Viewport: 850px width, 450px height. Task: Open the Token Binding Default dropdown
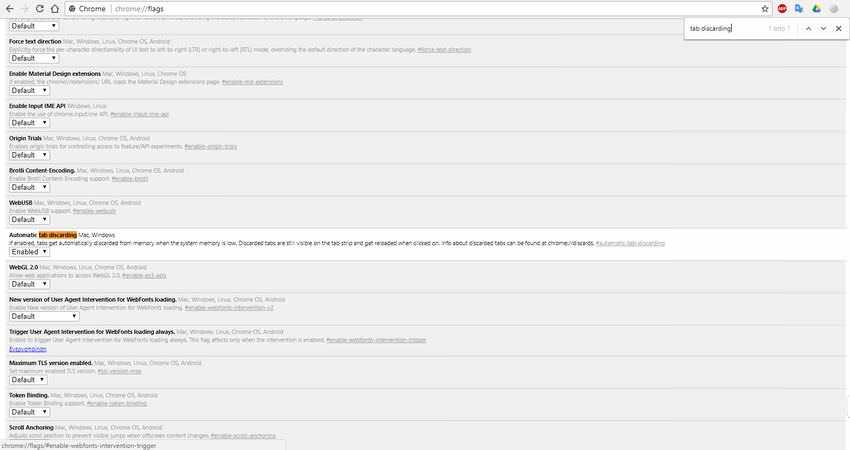click(29, 412)
